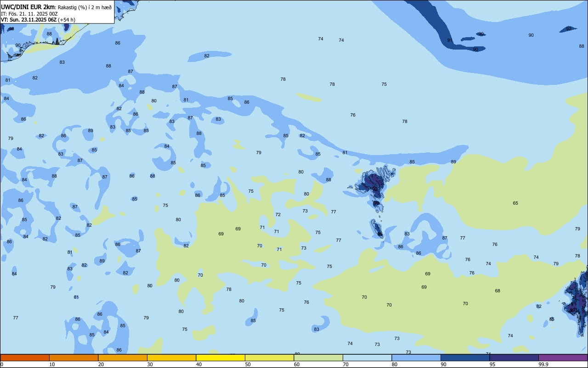588x368 pixels.
Task: Select the medium blue 80–90 legend segment
Action: (x=416, y=357)
